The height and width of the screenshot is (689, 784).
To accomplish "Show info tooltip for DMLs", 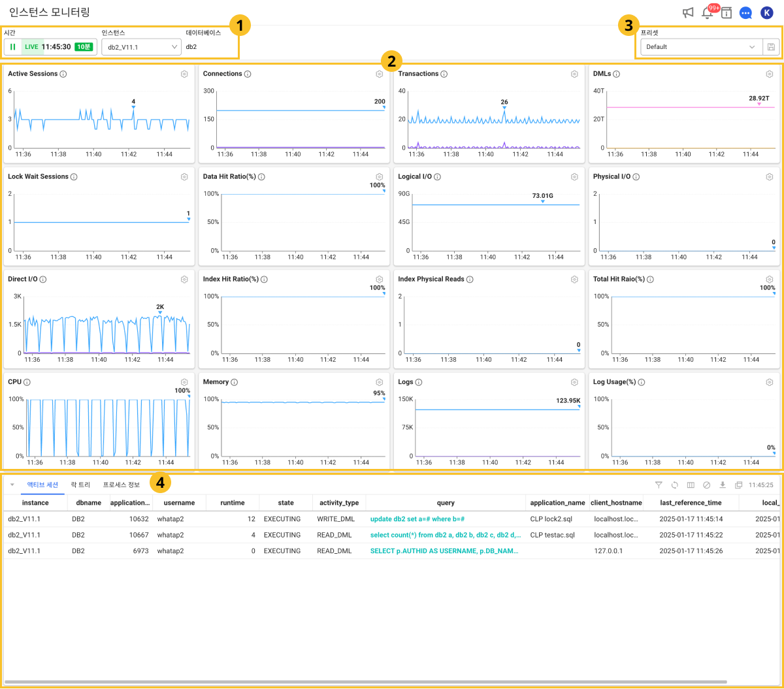I will click(617, 74).
